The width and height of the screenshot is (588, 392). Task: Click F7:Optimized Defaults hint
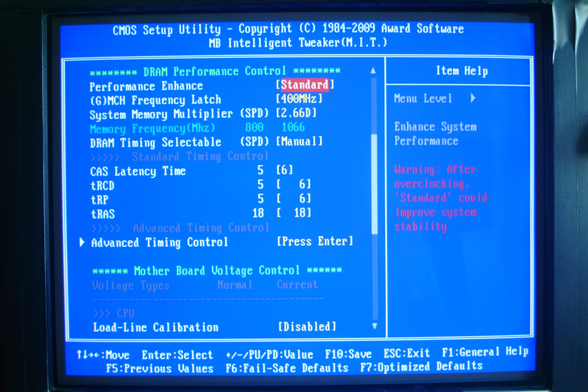[x=421, y=367]
